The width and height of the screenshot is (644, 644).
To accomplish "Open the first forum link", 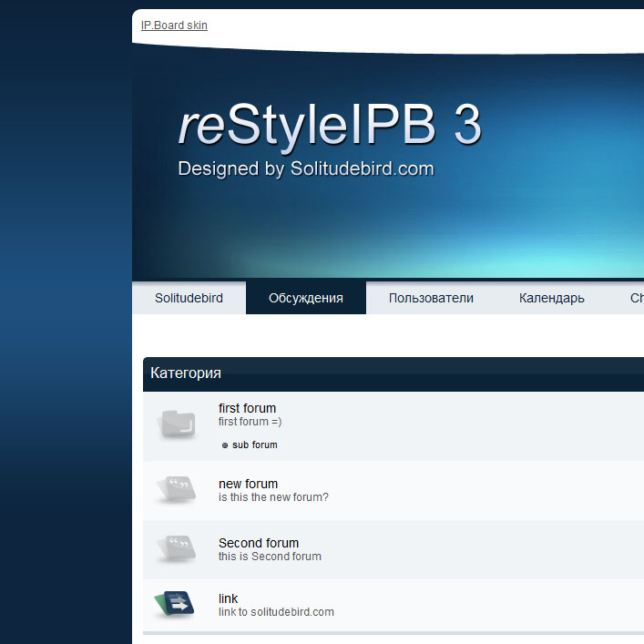I will [x=247, y=408].
